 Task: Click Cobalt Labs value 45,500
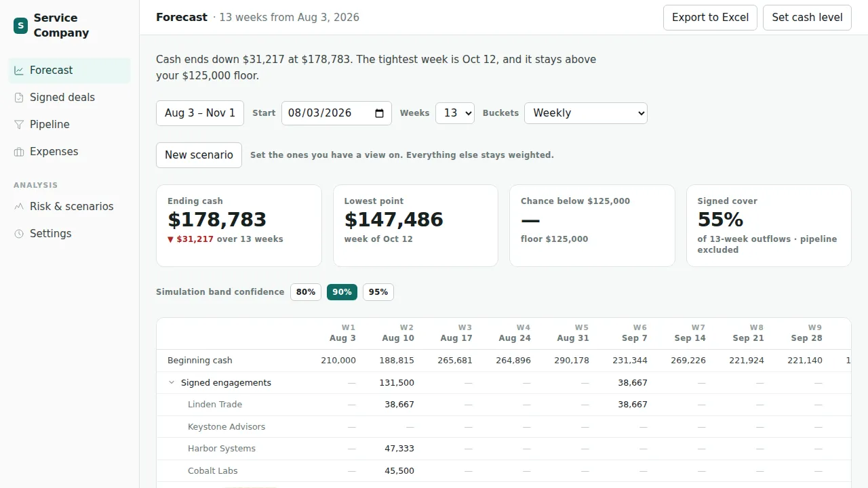coord(399,471)
